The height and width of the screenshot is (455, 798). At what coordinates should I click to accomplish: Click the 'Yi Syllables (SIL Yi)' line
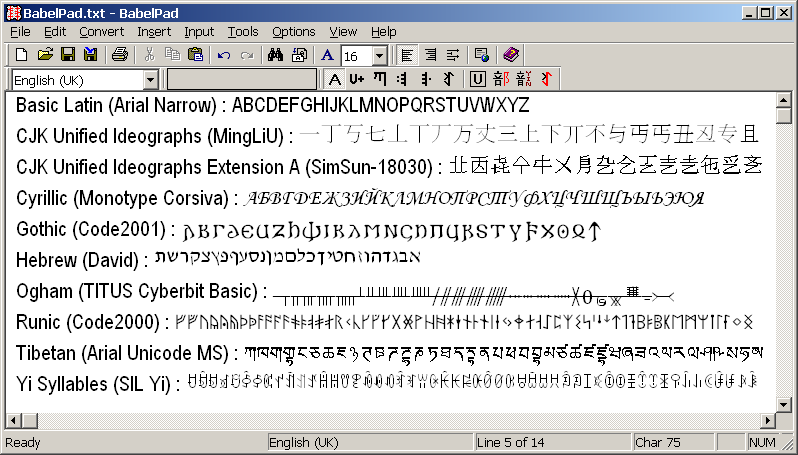[387, 383]
